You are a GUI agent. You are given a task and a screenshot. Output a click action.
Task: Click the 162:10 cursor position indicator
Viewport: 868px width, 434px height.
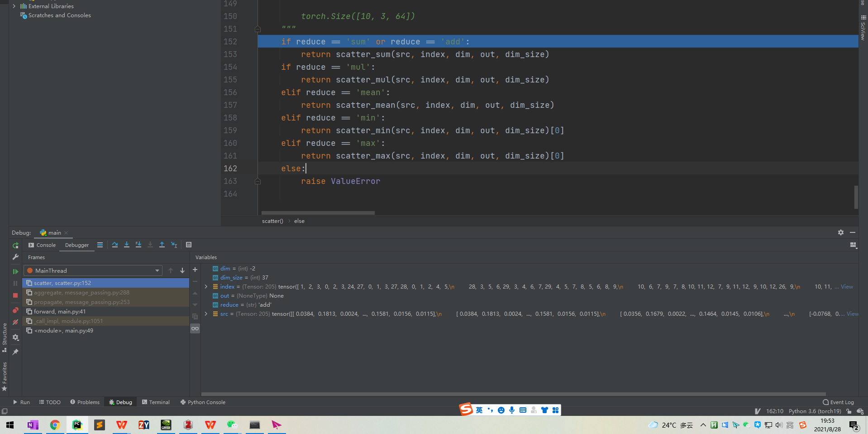pyautogui.click(x=774, y=411)
